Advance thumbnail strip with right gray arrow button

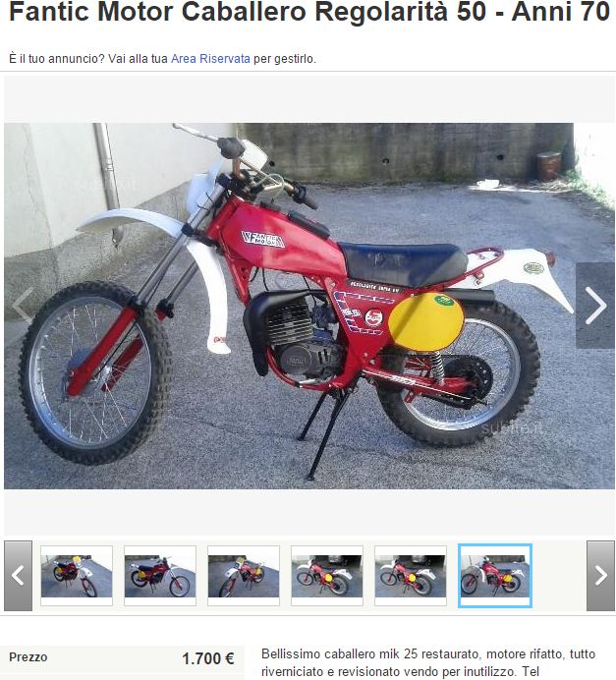point(600,576)
